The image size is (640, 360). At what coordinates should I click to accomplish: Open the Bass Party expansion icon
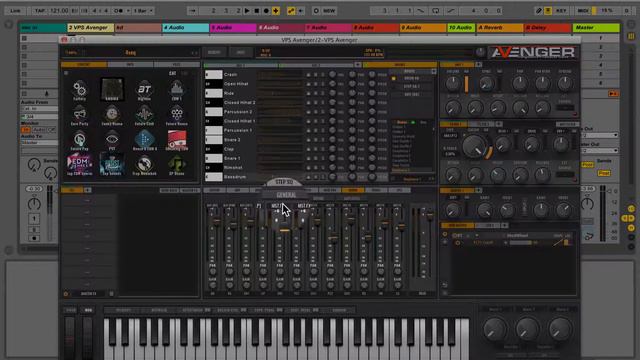tap(79, 116)
